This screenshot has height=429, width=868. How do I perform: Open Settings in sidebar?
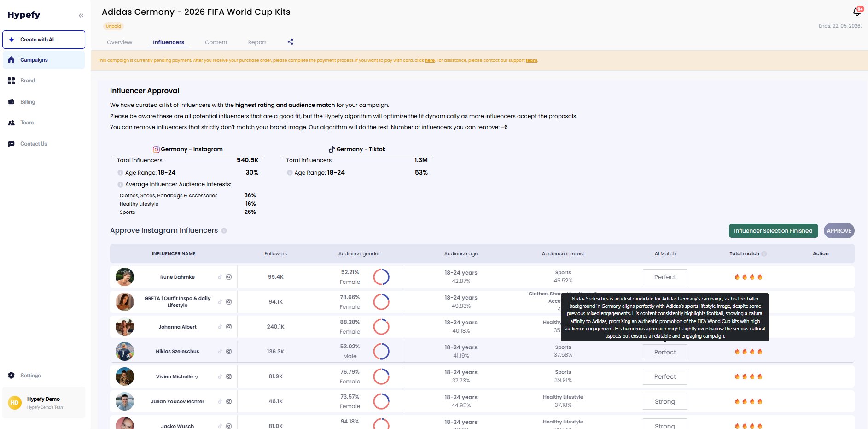[x=44, y=376]
